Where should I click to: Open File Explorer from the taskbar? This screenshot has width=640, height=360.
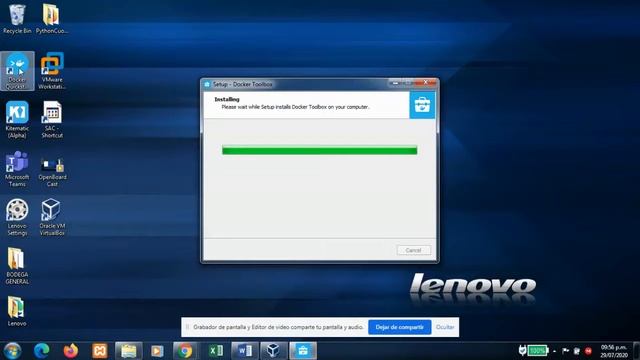click(129, 351)
